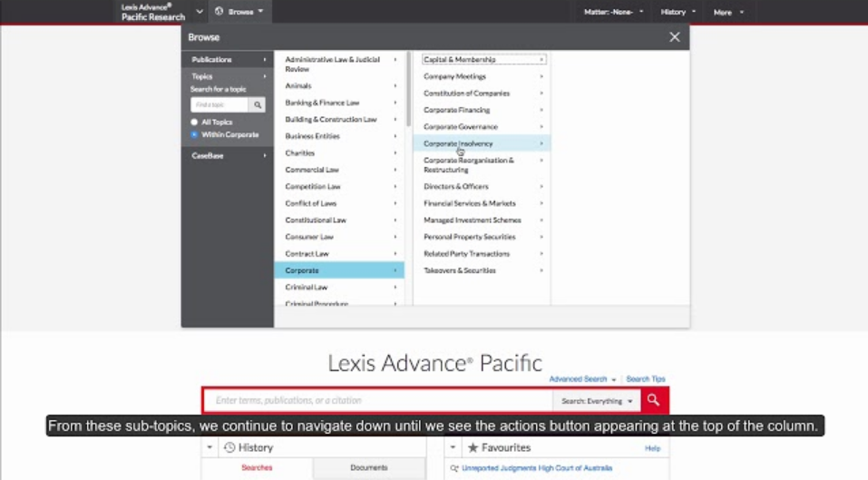Open Unreported Judgments High Court of Australia

tap(537, 468)
